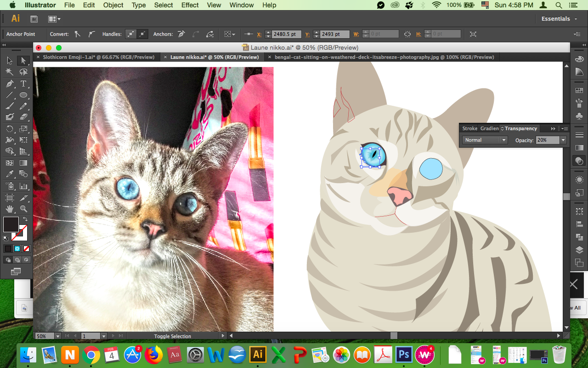The image size is (588, 368).
Task: Enable Draw Behind mode
Action: tap(17, 260)
